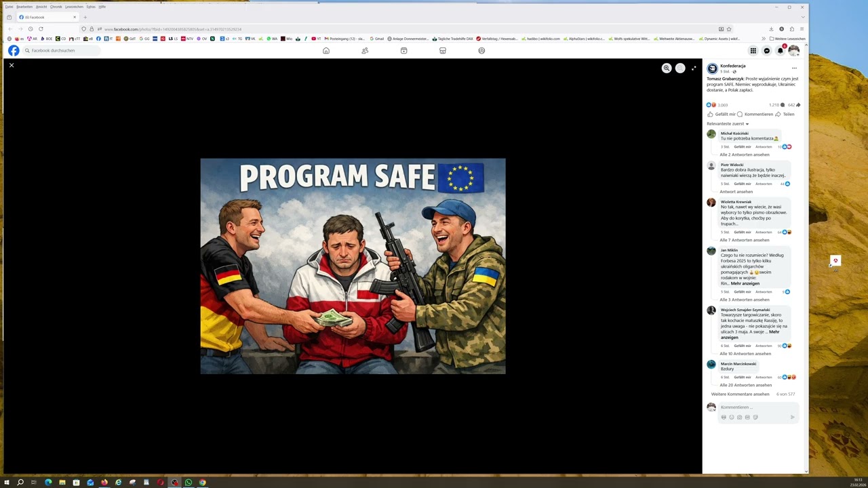Insert emoji in comment box
Image resolution: width=868 pixels, height=488 pixels.
(x=731, y=418)
